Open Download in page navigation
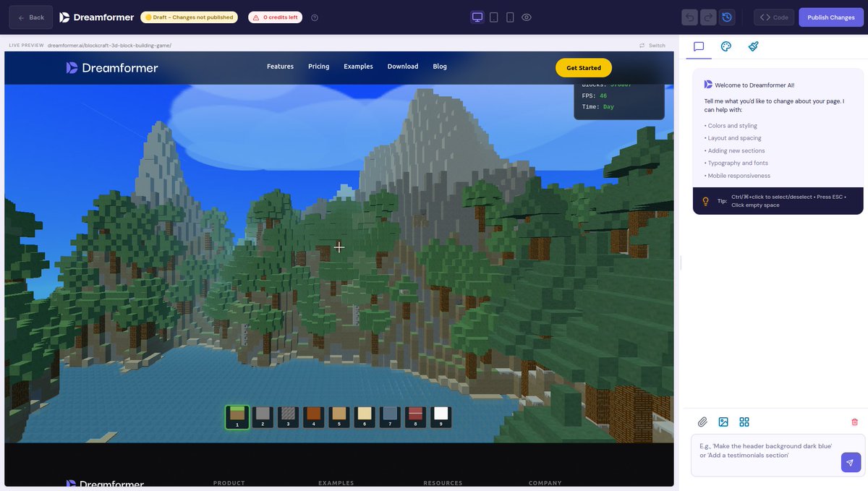 point(403,67)
